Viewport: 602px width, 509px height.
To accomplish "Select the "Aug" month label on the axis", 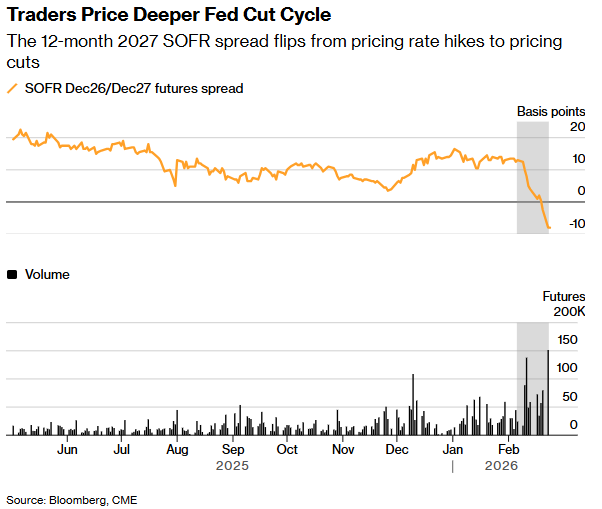I will [x=177, y=450].
